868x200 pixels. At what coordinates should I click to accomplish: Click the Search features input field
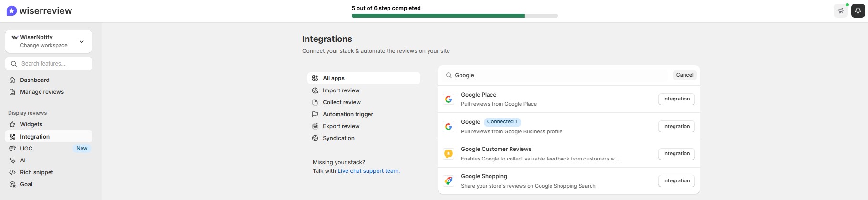pyautogui.click(x=49, y=64)
